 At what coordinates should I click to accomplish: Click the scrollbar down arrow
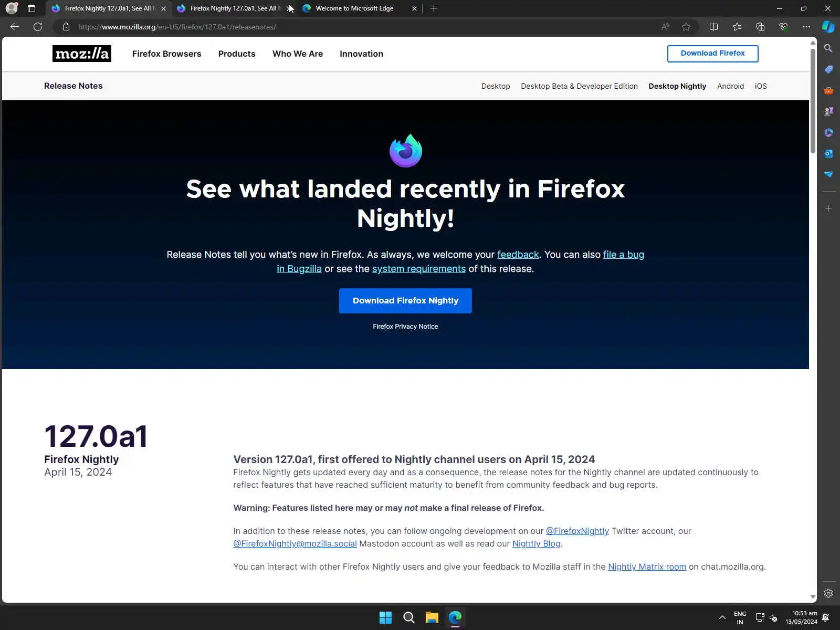click(x=813, y=597)
